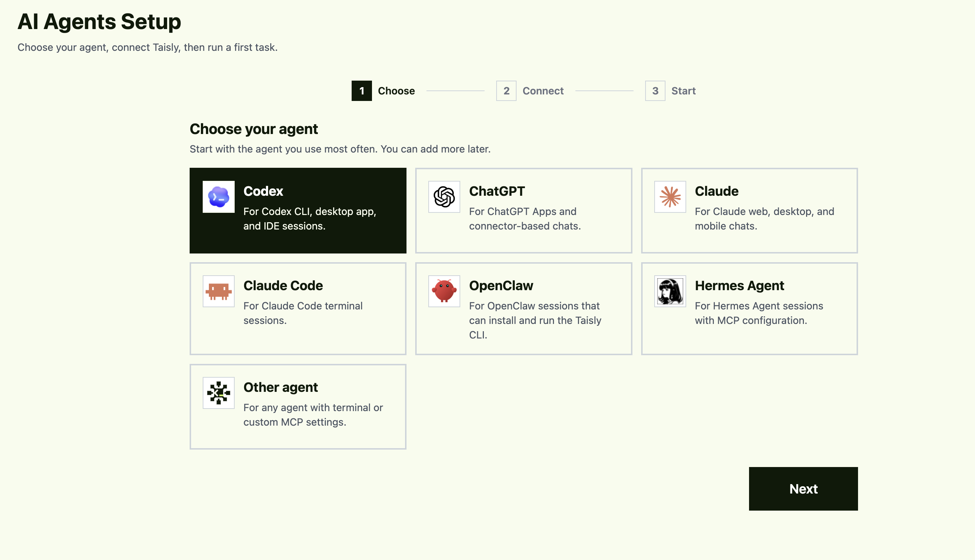975x560 pixels.
Task: Click description 'For OpenClaw sessions that can install'
Action: (x=535, y=320)
